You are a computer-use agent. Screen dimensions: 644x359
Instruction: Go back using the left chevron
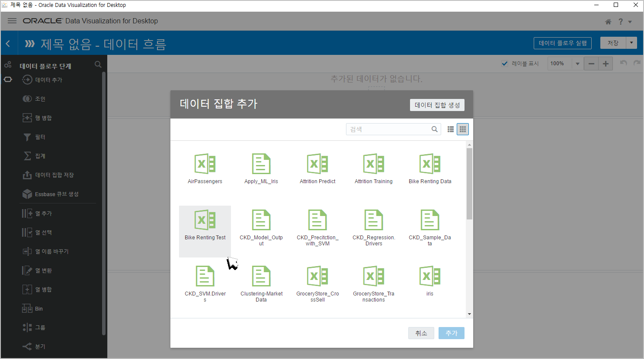coord(8,43)
